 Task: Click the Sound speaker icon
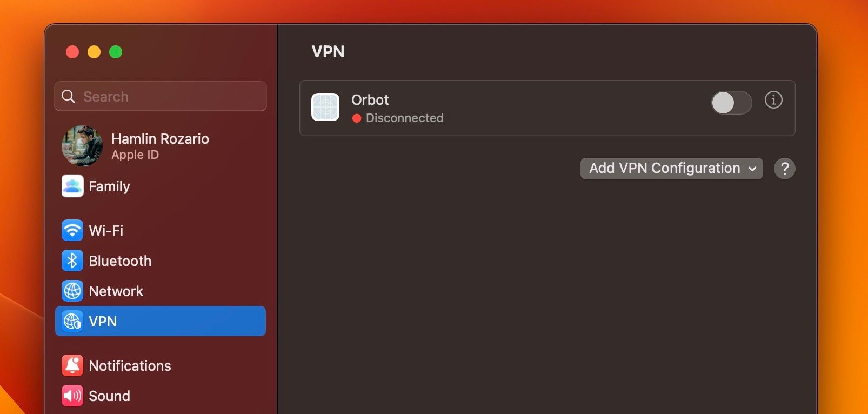tap(72, 396)
